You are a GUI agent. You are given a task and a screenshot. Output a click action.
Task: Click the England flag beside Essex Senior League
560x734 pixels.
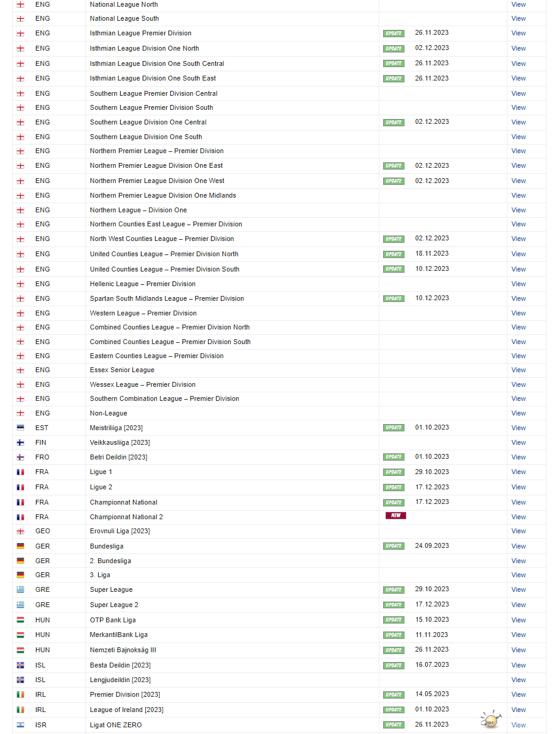pyautogui.click(x=21, y=370)
